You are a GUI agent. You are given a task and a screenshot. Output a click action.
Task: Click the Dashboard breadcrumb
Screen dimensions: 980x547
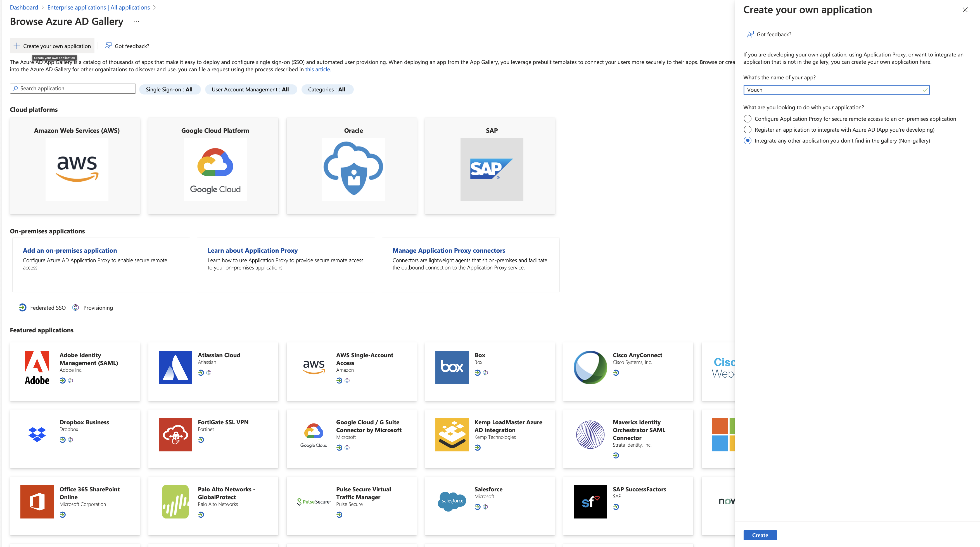coord(23,7)
